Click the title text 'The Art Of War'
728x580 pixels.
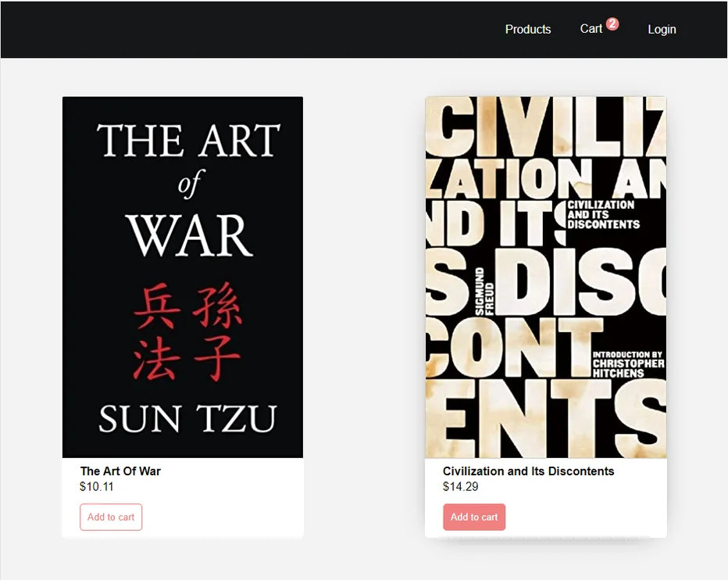click(x=120, y=471)
